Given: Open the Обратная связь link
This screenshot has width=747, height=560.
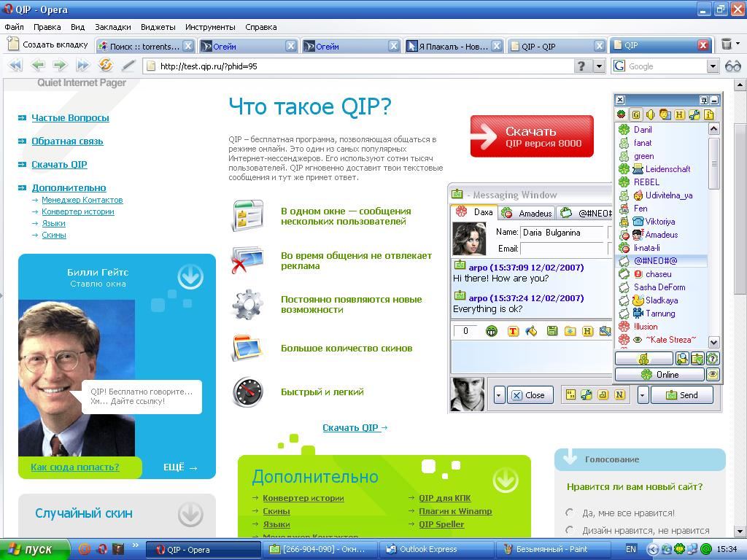Looking at the screenshot, I should coord(67,141).
